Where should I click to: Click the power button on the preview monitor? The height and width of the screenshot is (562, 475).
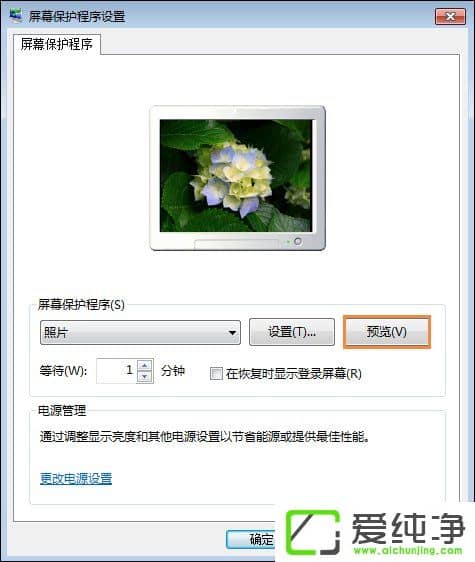(x=298, y=242)
